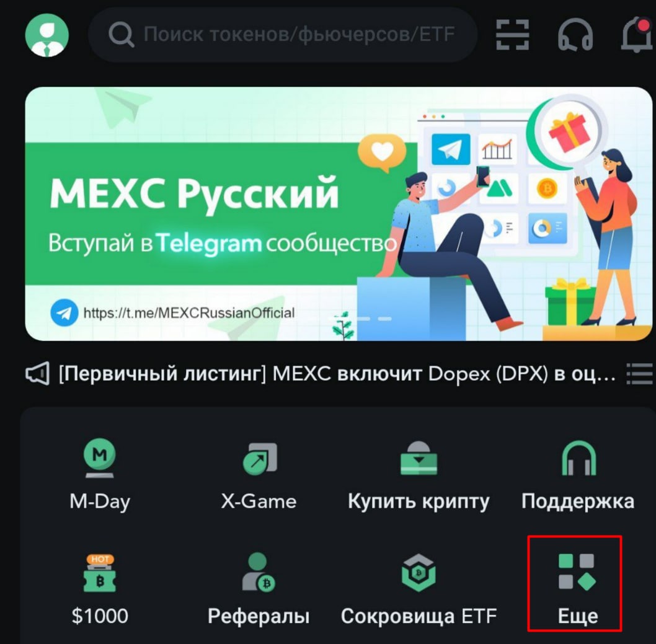
Task: Open support via headset icon at top
Action: click(x=575, y=35)
